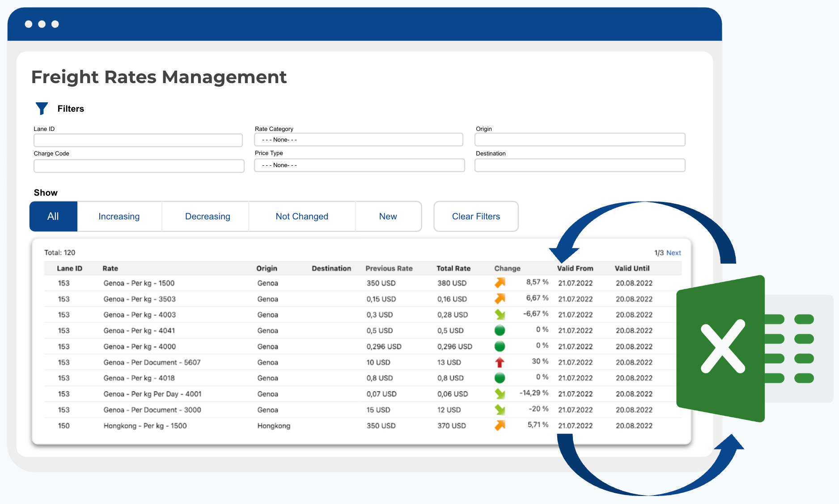Click 'Genoa - Per Document - 3000' rate cell
The height and width of the screenshot is (504, 839).
coord(152,410)
